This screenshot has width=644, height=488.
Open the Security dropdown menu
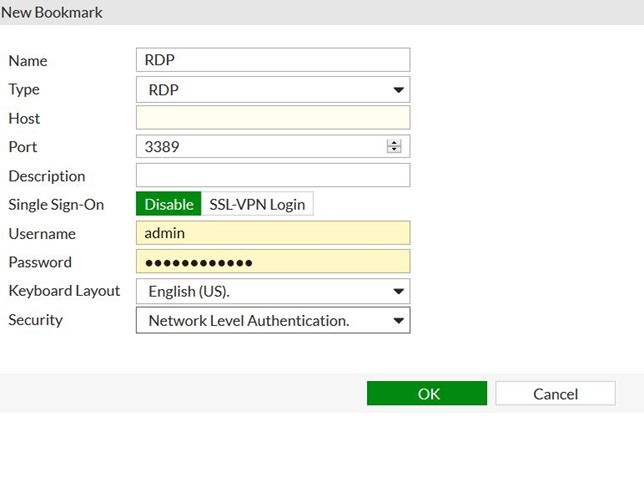click(272, 320)
